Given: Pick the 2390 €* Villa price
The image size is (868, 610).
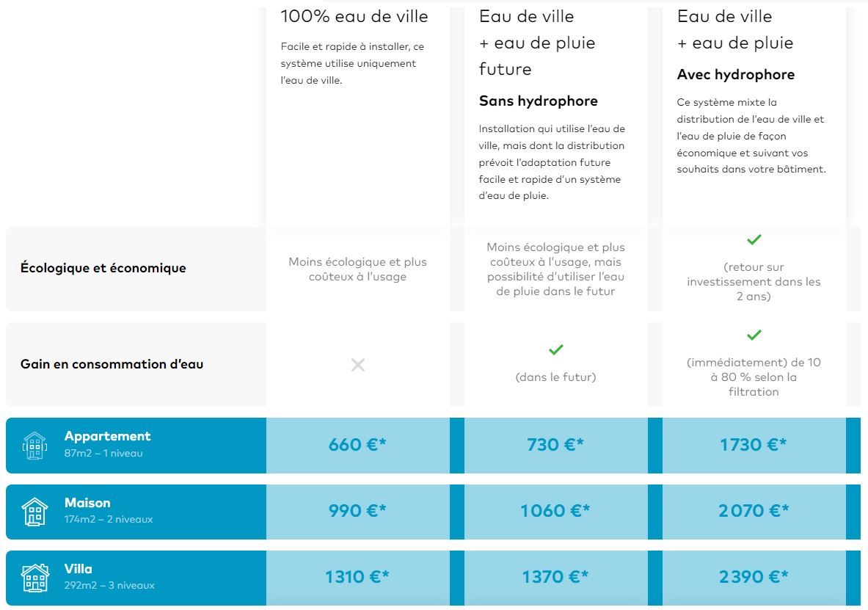Looking at the screenshot, I should click(754, 578).
